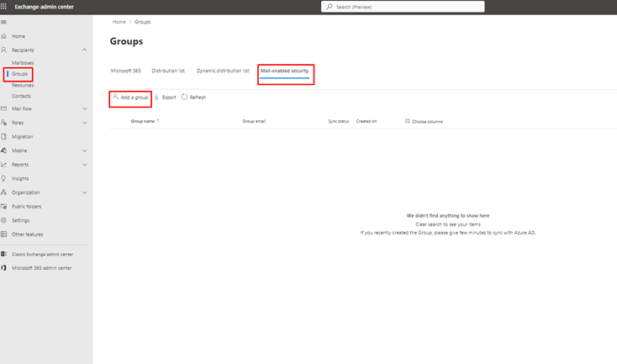Expand the Organization chevron
The image size is (617, 364).
(x=85, y=193)
